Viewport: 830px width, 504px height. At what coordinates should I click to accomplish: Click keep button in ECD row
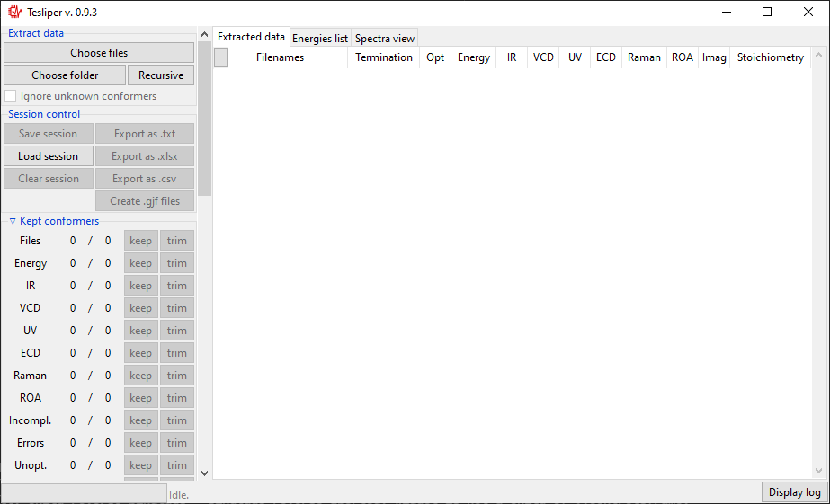[141, 353]
